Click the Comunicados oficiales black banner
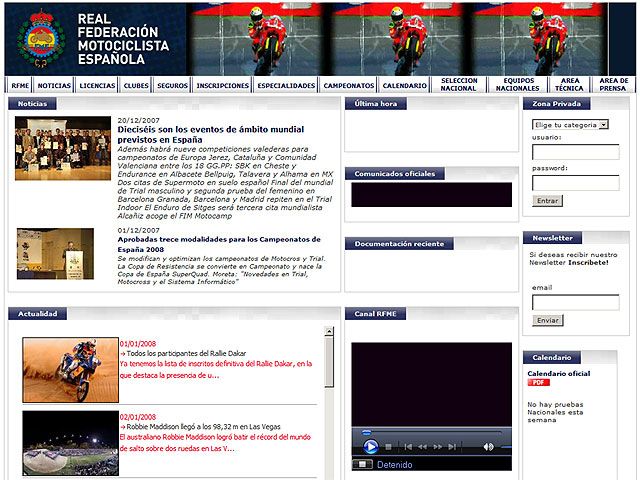The image size is (640, 480). coord(431,195)
